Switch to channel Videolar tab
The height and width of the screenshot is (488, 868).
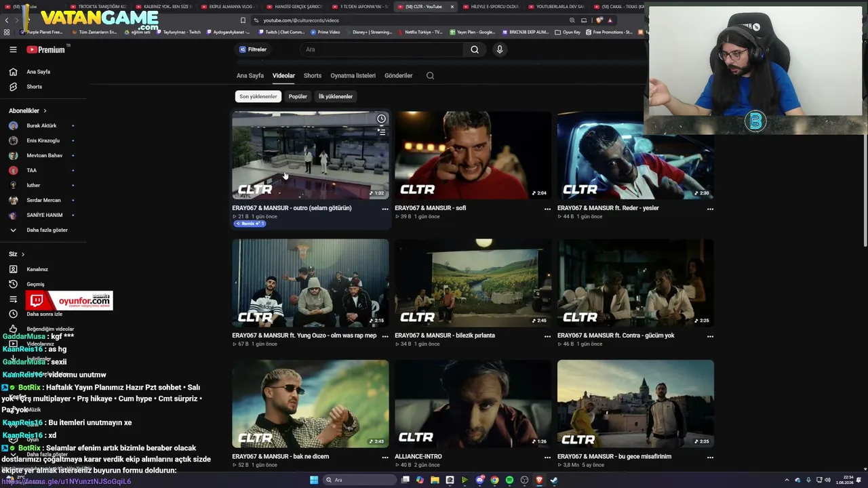click(x=283, y=76)
